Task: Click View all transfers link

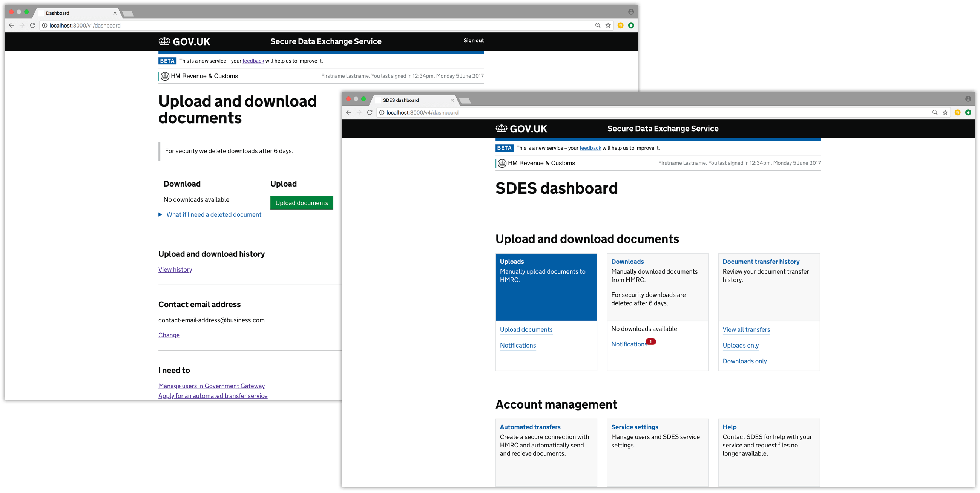Action: click(x=747, y=330)
